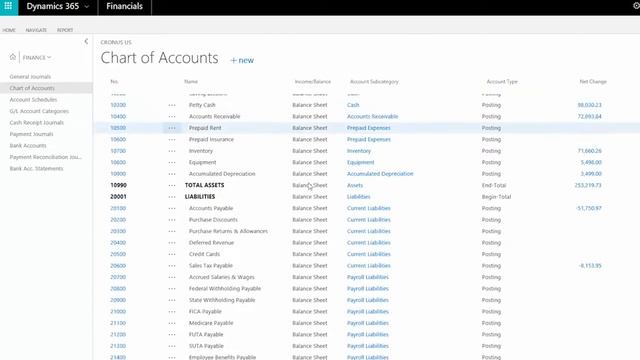Screen dimensions: 640x360
Task: Drill into TOTAL ASSETS net change amount
Action: pyautogui.click(x=588, y=185)
